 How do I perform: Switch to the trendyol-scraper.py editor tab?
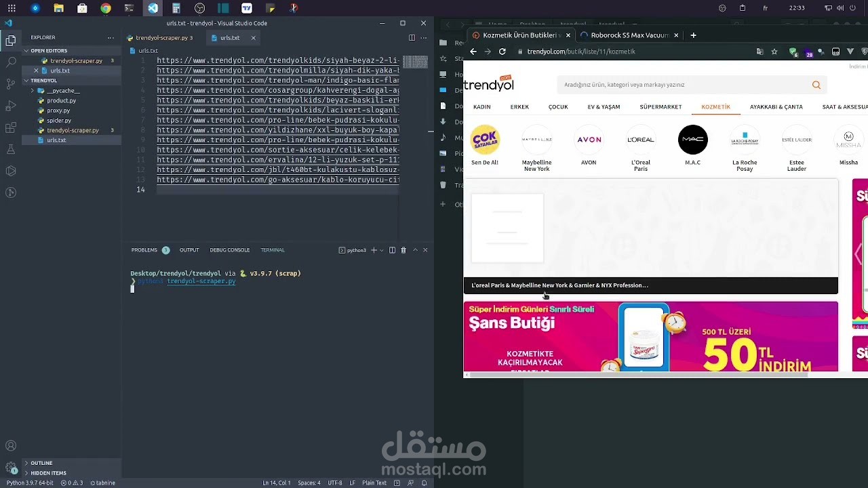pos(163,38)
